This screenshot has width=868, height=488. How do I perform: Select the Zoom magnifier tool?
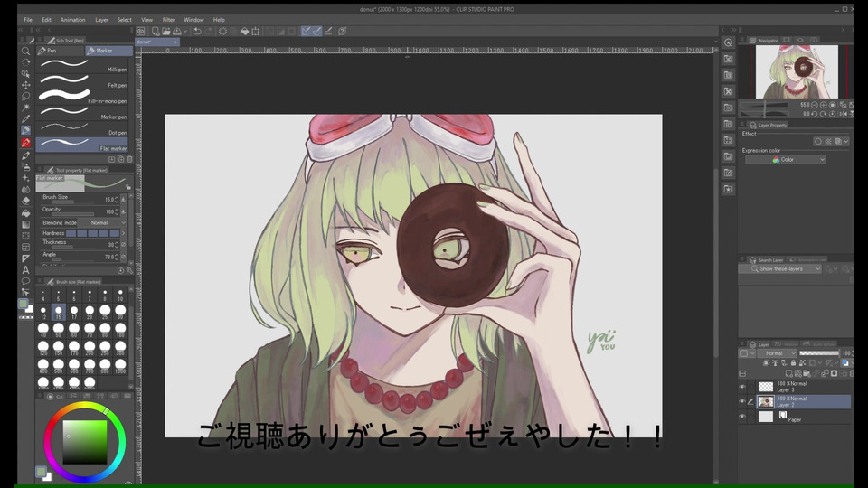click(25, 51)
